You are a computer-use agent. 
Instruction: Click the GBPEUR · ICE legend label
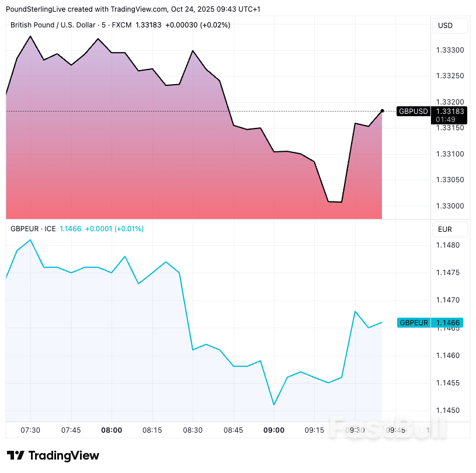[33, 229]
